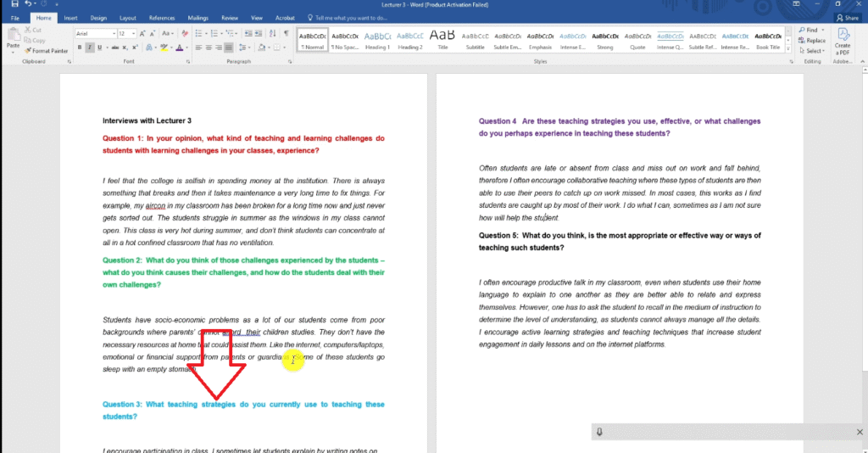Switch to the Insert tab
The image size is (868, 453).
pyautogui.click(x=70, y=17)
